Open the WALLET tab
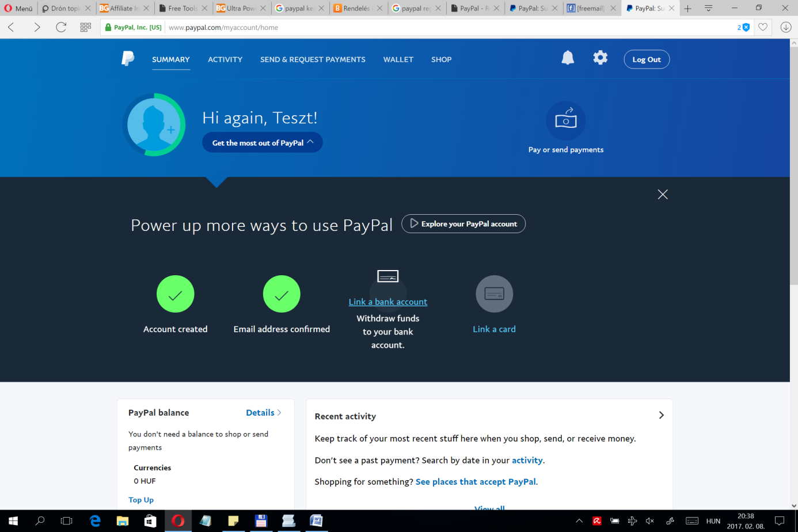Screen dimensions: 798x532 coord(398,59)
